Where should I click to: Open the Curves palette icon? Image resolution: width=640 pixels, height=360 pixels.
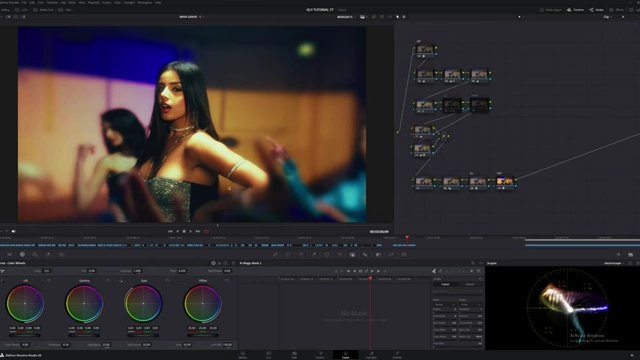[275, 254]
